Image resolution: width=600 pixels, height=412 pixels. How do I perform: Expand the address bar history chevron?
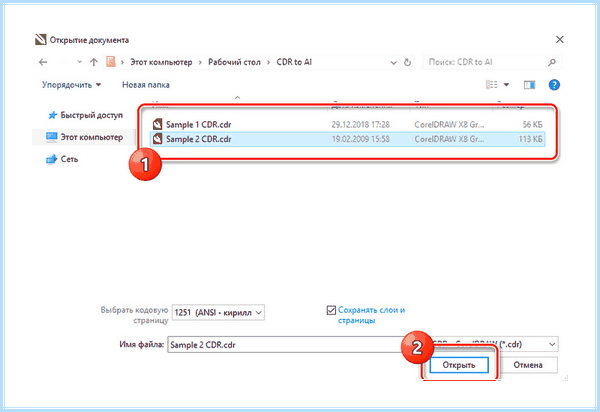(x=393, y=62)
